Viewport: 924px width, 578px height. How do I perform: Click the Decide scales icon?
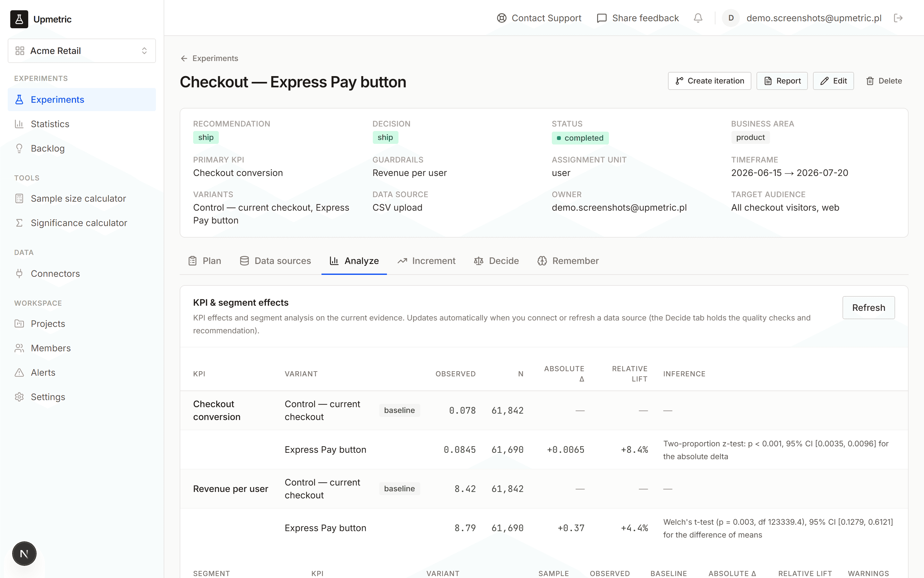(x=479, y=261)
